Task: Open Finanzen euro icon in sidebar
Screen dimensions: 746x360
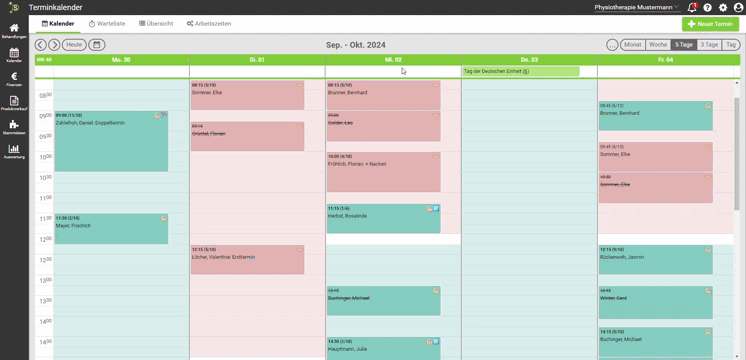Action: point(14,79)
